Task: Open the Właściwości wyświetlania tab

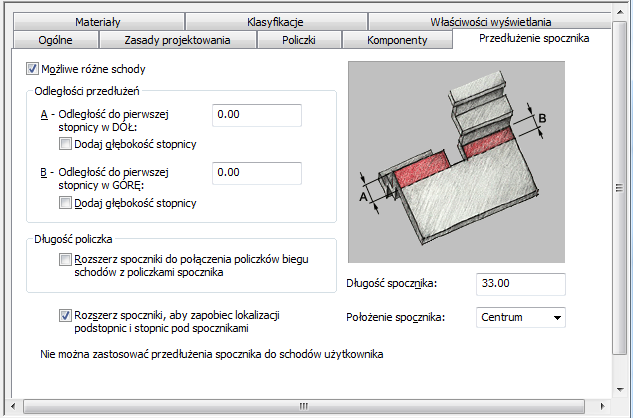Action: [490, 21]
